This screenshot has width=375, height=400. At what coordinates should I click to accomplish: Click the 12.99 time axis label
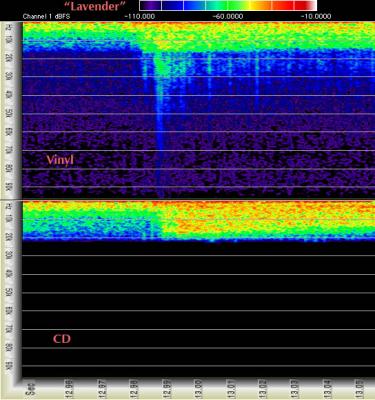(166, 388)
